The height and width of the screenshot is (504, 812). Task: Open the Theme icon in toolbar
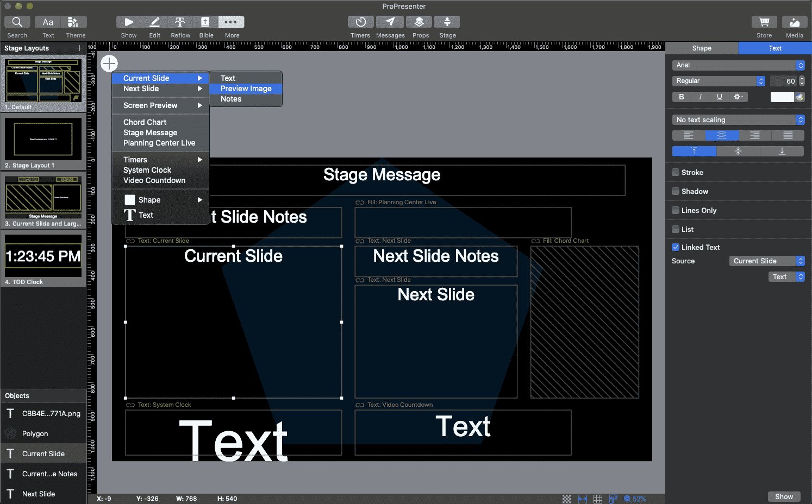point(73,22)
